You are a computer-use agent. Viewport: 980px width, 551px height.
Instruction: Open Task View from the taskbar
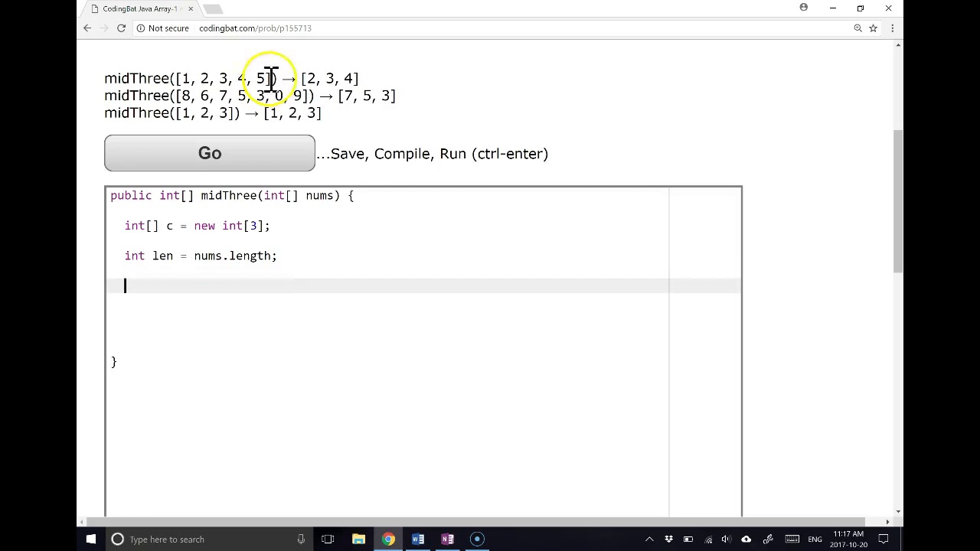pyautogui.click(x=328, y=540)
